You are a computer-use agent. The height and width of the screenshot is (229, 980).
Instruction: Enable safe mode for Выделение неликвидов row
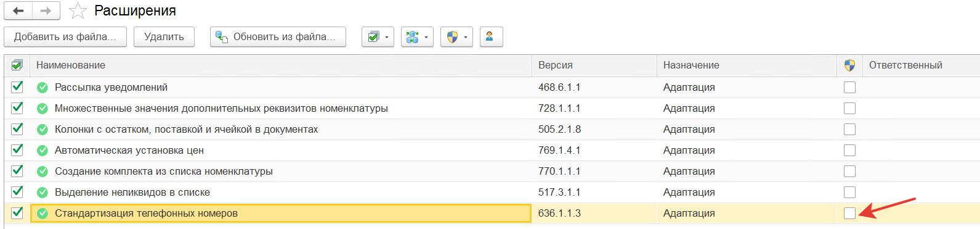tap(849, 193)
